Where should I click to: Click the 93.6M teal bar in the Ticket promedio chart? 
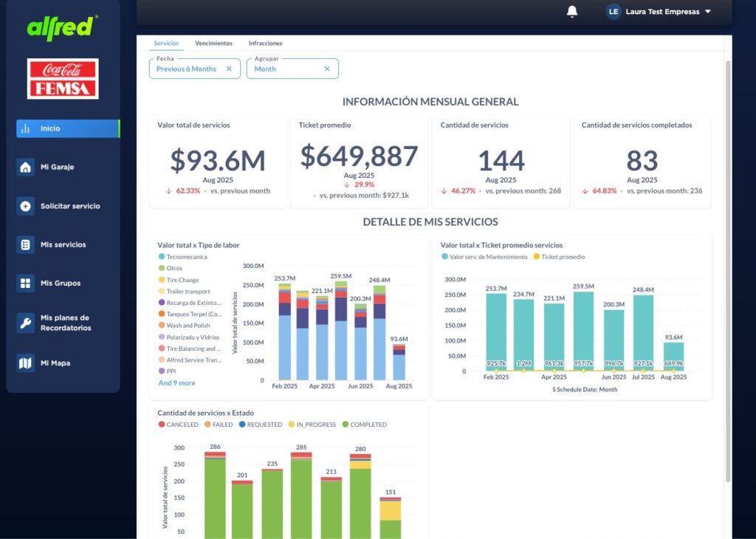[673, 357]
